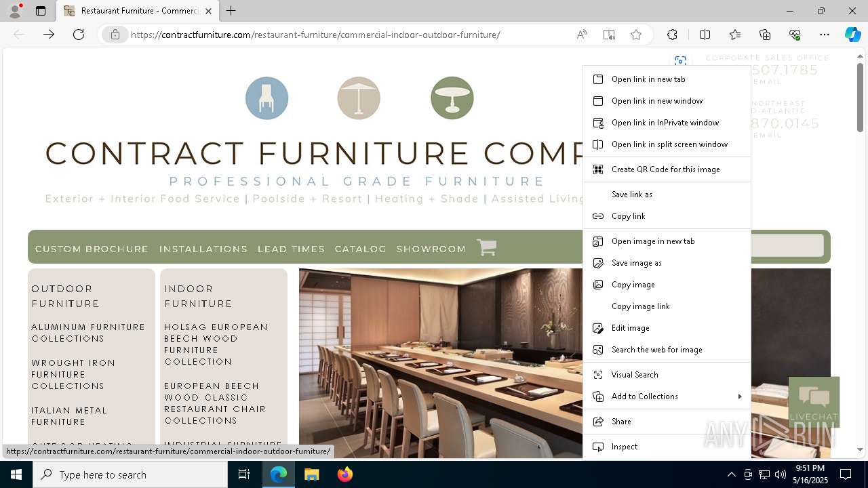Image resolution: width=868 pixels, height=488 pixels.
Task: Choose Save image as
Action: click(x=667, y=263)
